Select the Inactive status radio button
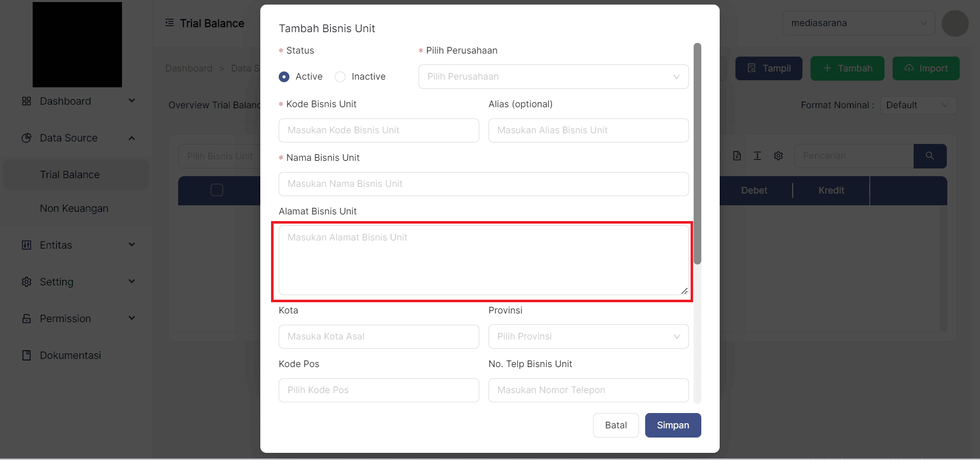This screenshot has height=460, width=980. click(340, 77)
